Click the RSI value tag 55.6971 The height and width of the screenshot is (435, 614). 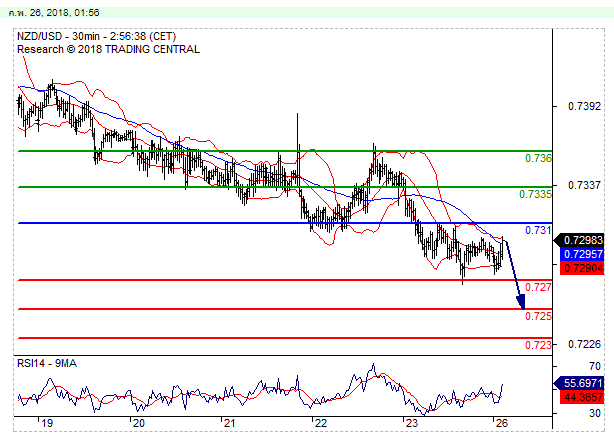(x=579, y=383)
